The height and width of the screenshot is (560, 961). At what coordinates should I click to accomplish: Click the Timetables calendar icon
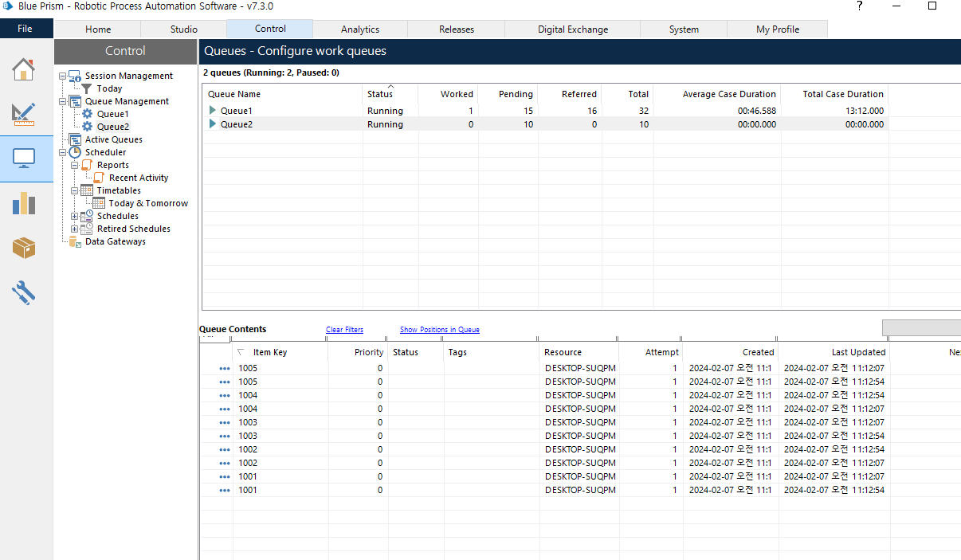87,190
